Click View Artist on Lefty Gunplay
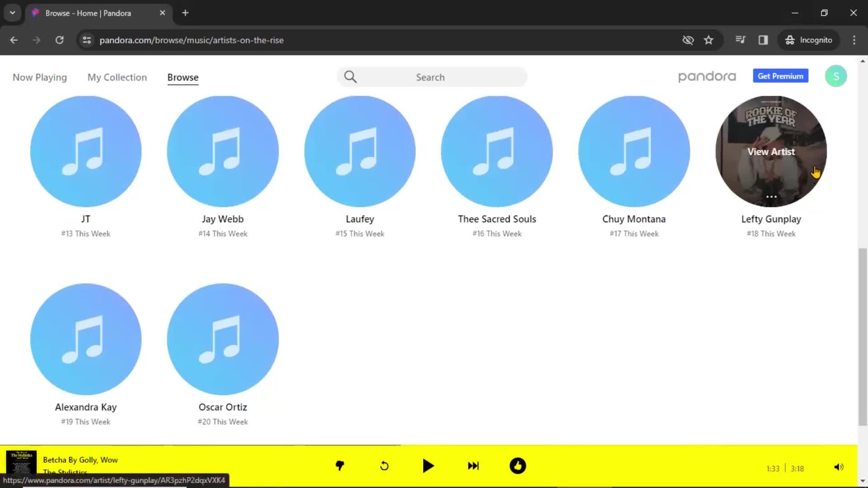 point(771,151)
